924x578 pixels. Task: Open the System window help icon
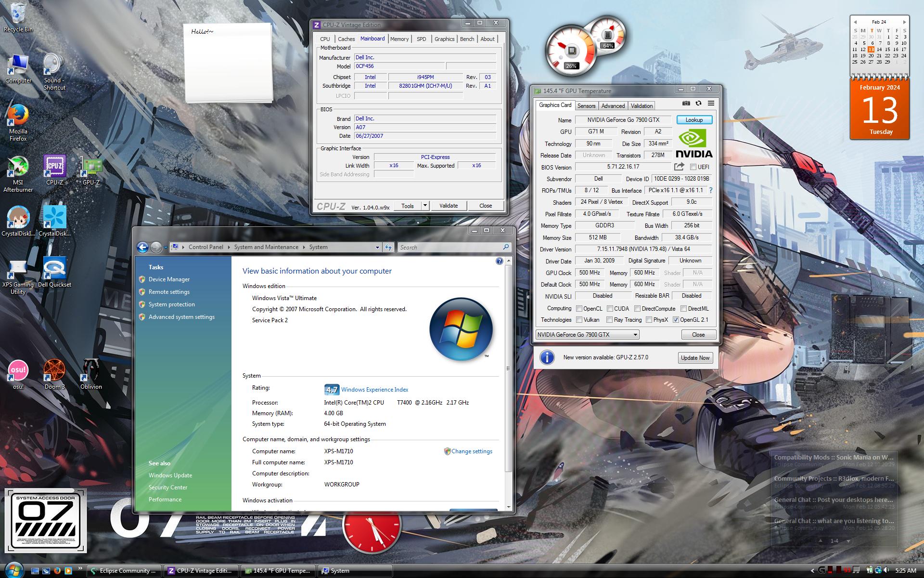pyautogui.click(x=499, y=261)
